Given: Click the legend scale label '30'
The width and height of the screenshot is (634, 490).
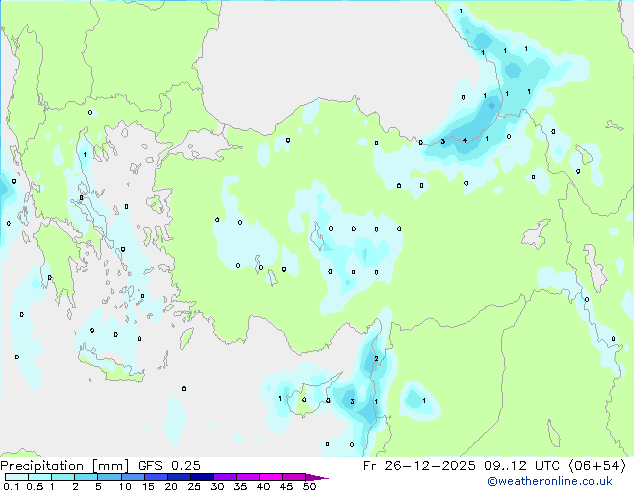Looking at the screenshot, I should pos(217,486).
